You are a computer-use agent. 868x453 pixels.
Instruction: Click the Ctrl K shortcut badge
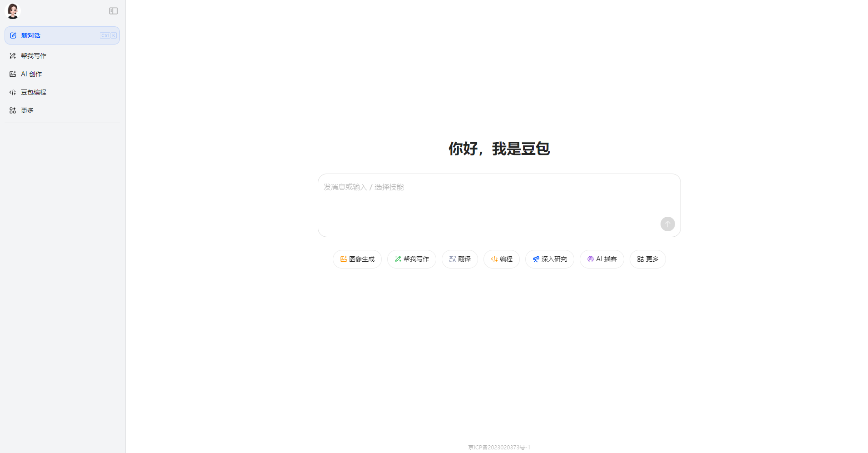(108, 35)
